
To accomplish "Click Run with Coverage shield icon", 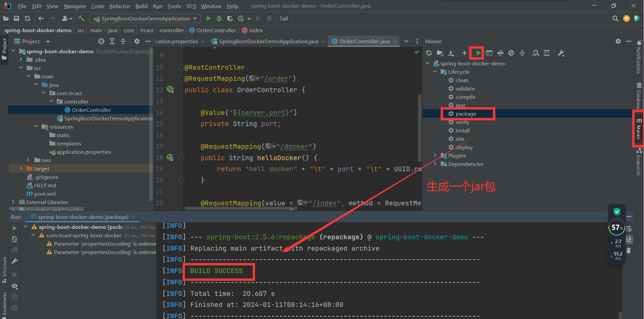I will click(x=230, y=18).
